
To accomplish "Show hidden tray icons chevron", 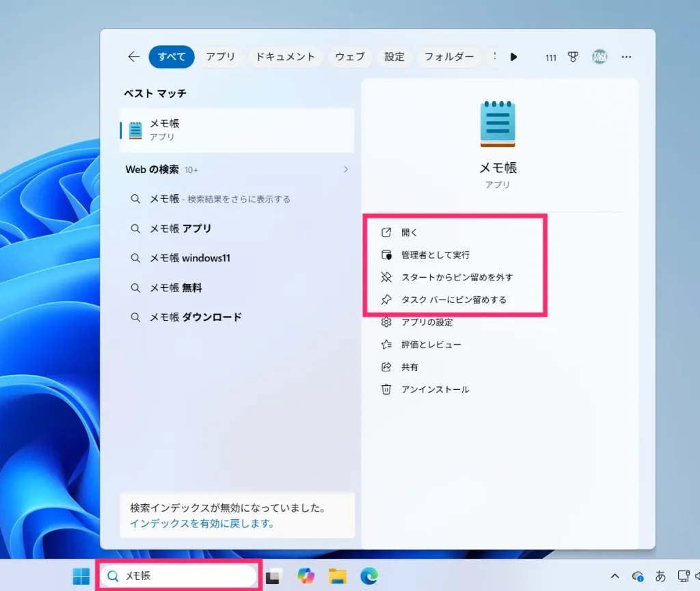I will [615, 576].
